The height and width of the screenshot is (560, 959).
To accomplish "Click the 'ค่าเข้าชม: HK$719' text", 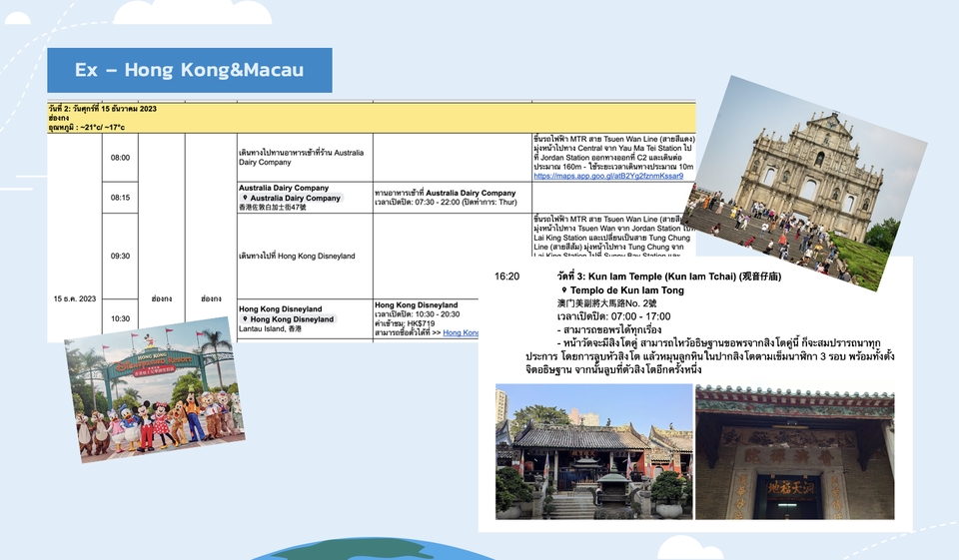I will [x=405, y=323].
